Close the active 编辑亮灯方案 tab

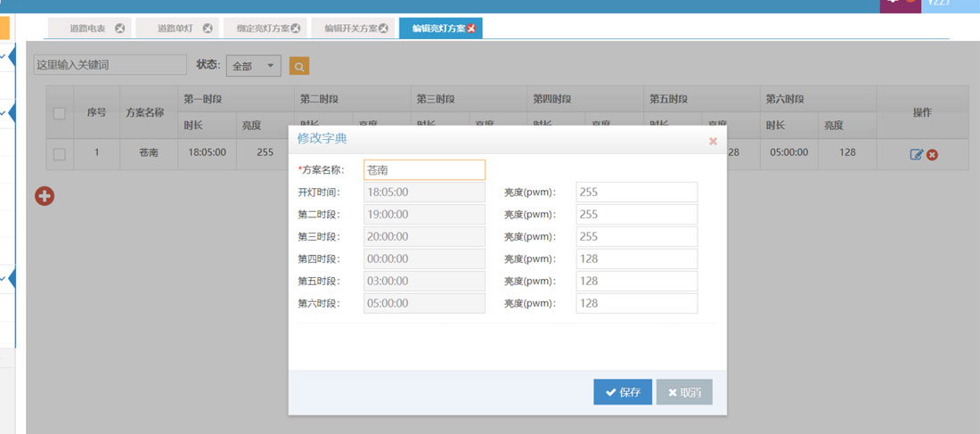coord(471,29)
